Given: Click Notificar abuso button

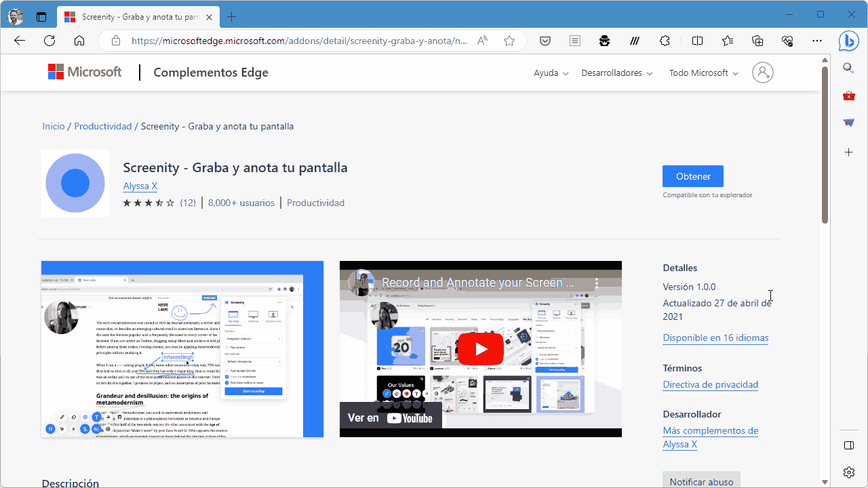Looking at the screenshot, I should pos(701,481).
